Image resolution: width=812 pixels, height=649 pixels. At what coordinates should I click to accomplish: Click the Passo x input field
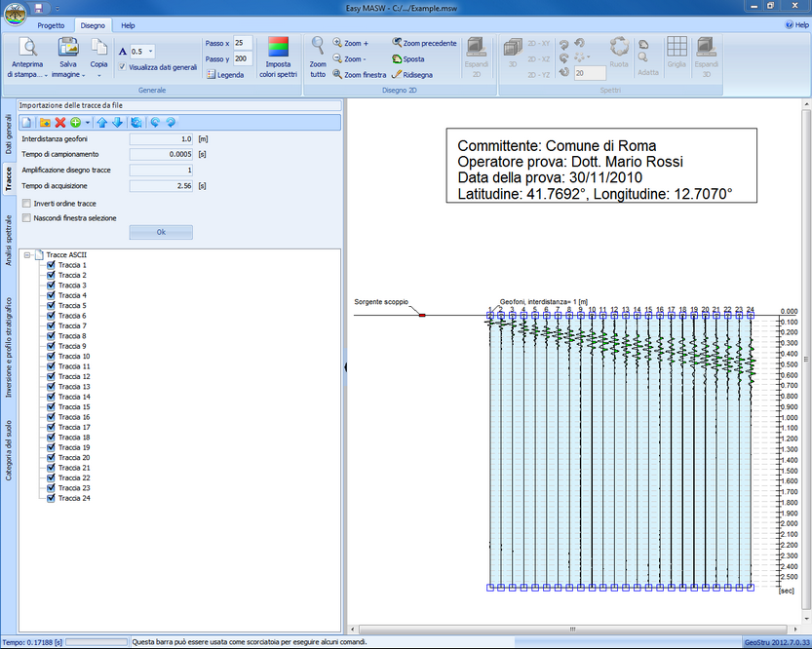tap(243, 43)
